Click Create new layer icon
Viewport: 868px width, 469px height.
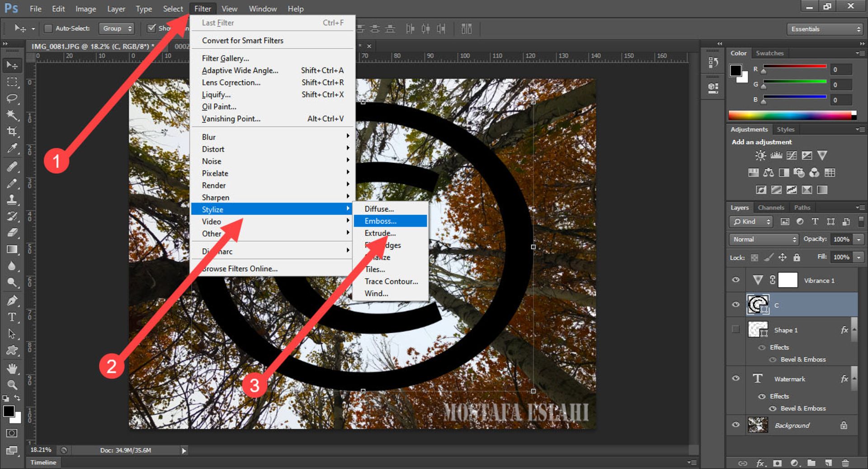click(x=828, y=463)
